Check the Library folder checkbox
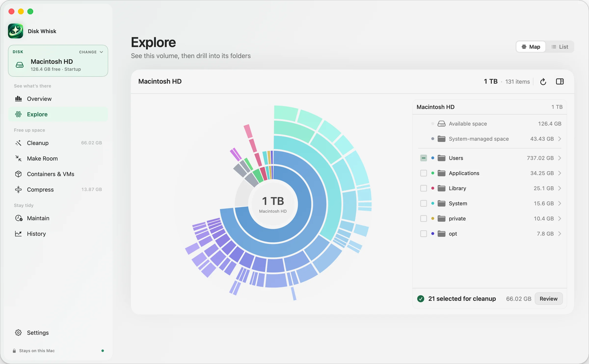The height and width of the screenshot is (364, 589). pyautogui.click(x=424, y=188)
